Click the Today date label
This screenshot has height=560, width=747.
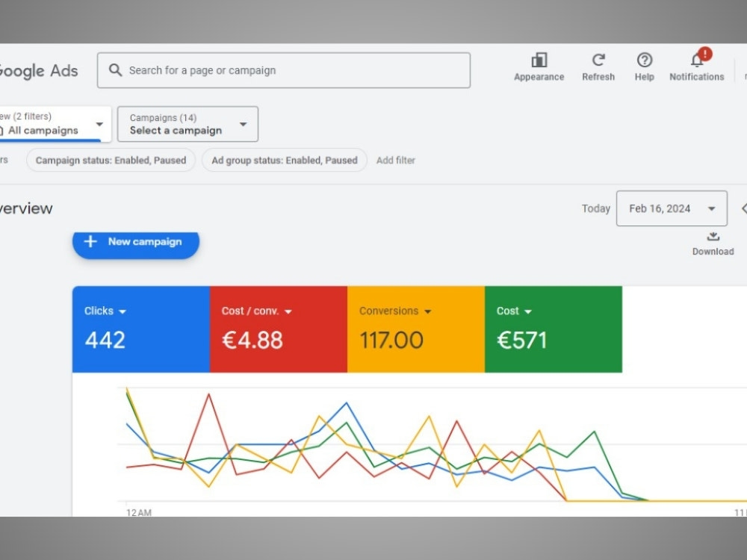pyautogui.click(x=596, y=208)
